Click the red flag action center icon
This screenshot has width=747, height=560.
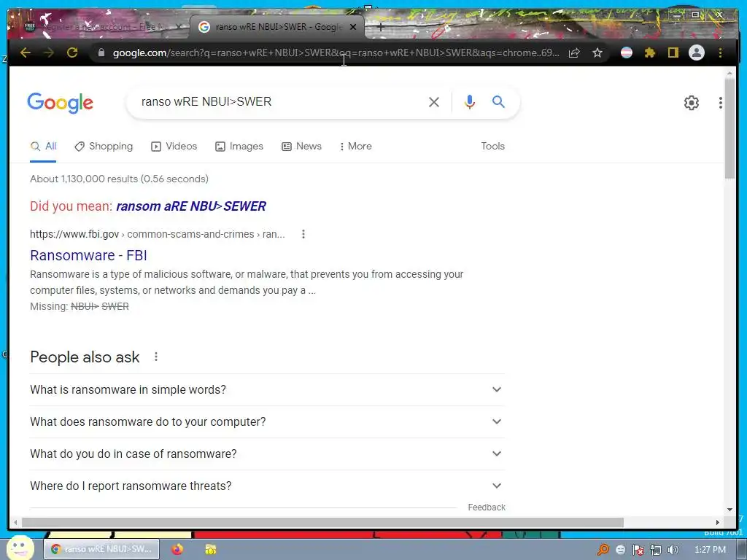(x=638, y=550)
